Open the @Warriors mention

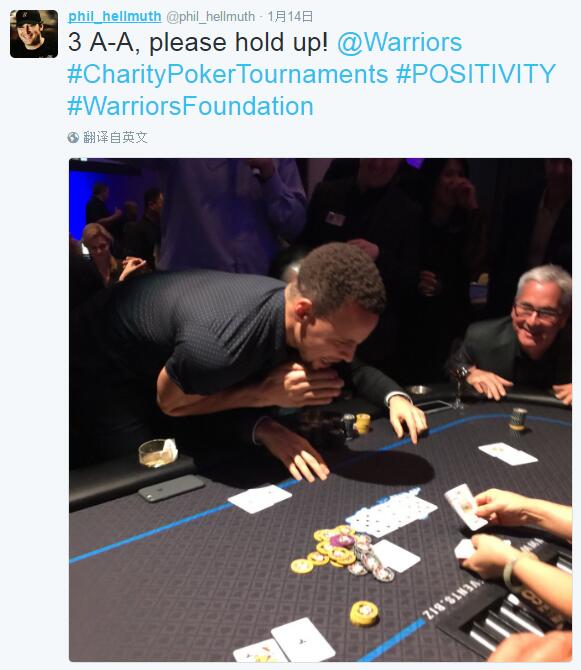click(x=399, y=42)
